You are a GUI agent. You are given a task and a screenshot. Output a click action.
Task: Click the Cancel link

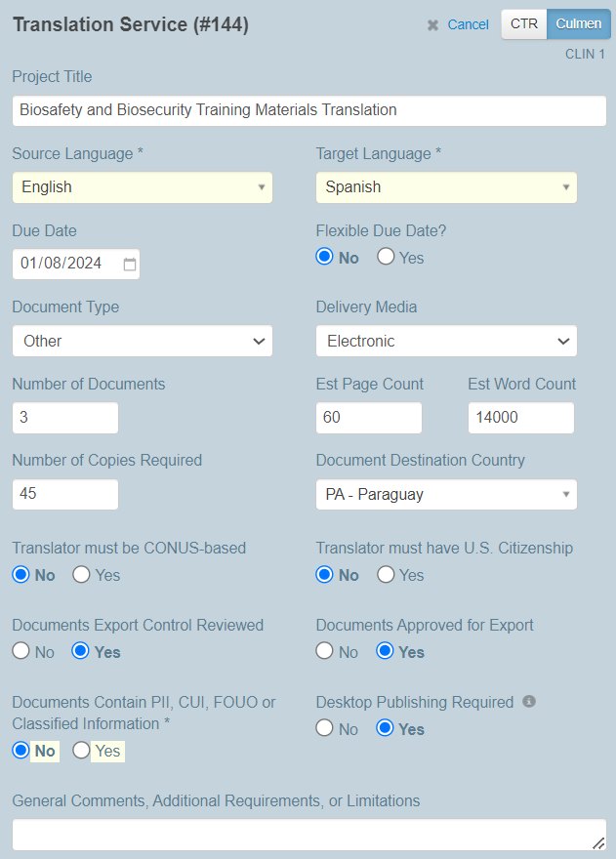(x=468, y=24)
